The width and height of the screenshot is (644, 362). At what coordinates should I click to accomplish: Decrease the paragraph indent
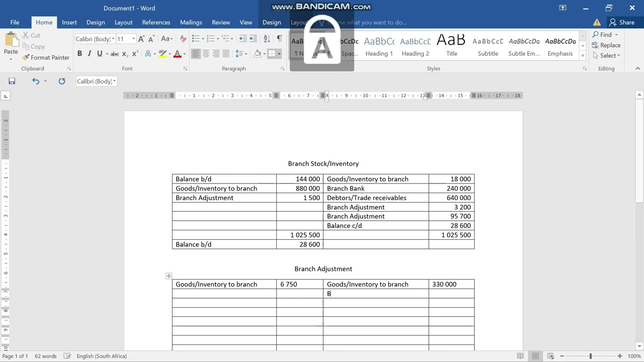pyautogui.click(x=243, y=39)
